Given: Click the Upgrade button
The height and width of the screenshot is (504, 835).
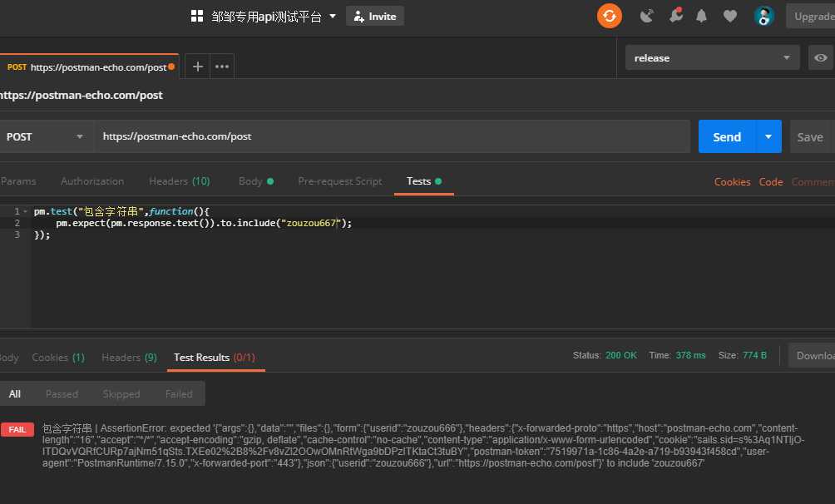Looking at the screenshot, I should click(811, 17).
